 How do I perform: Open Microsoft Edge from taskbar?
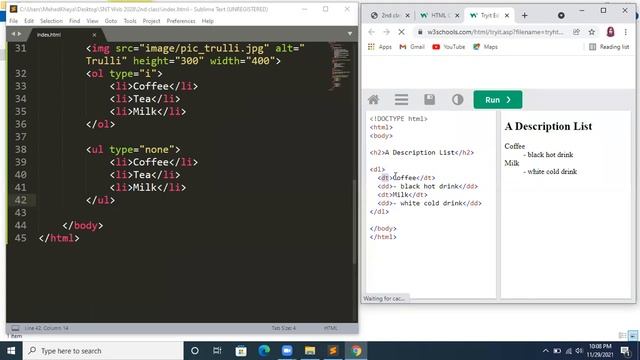(264, 351)
